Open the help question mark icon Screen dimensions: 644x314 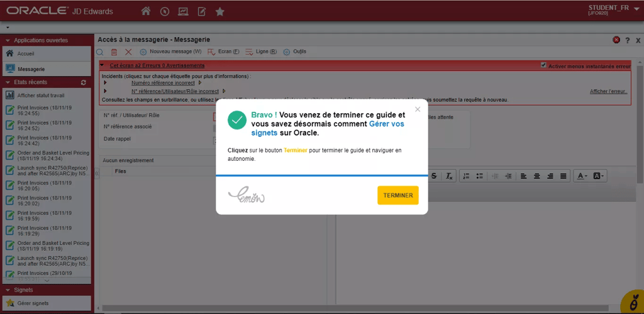point(628,40)
